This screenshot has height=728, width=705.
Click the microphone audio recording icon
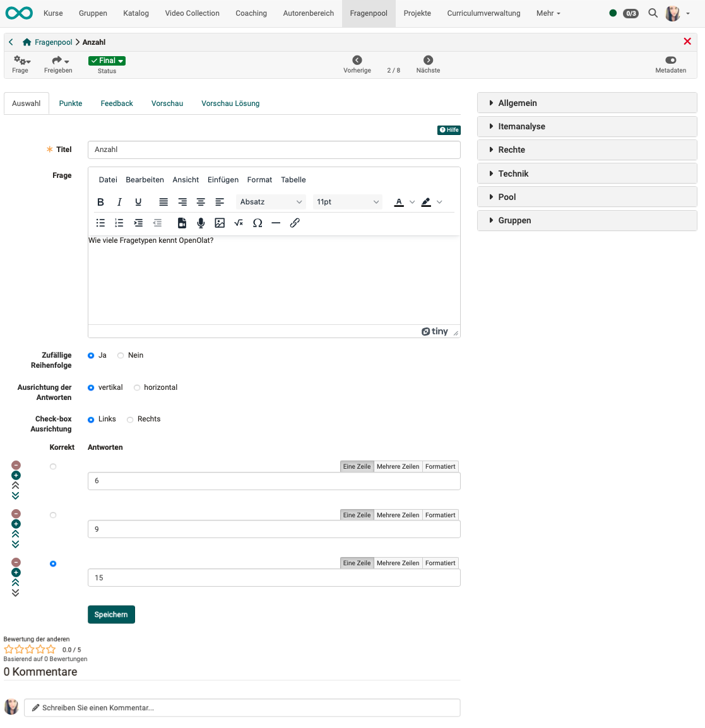pyautogui.click(x=201, y=223)
